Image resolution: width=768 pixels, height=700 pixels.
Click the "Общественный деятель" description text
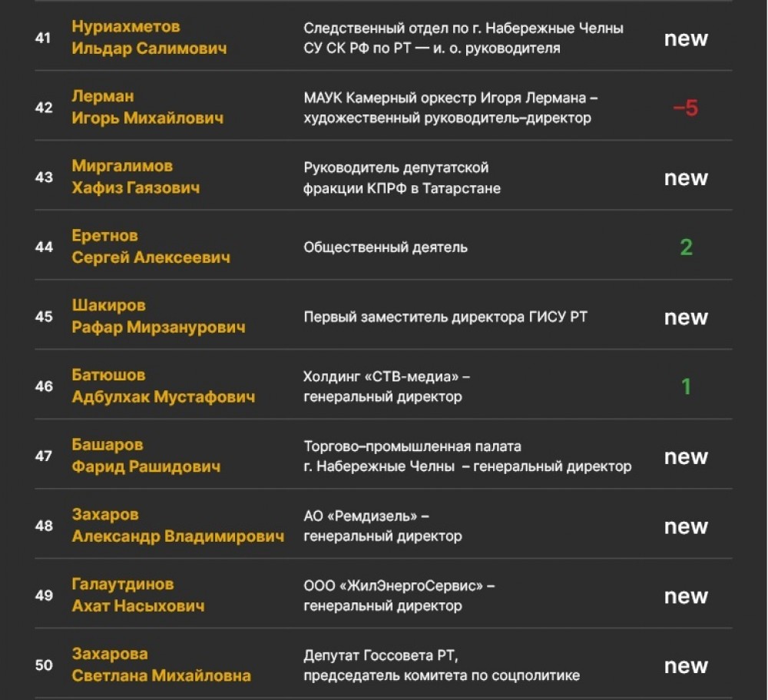(x=386, y=247)
